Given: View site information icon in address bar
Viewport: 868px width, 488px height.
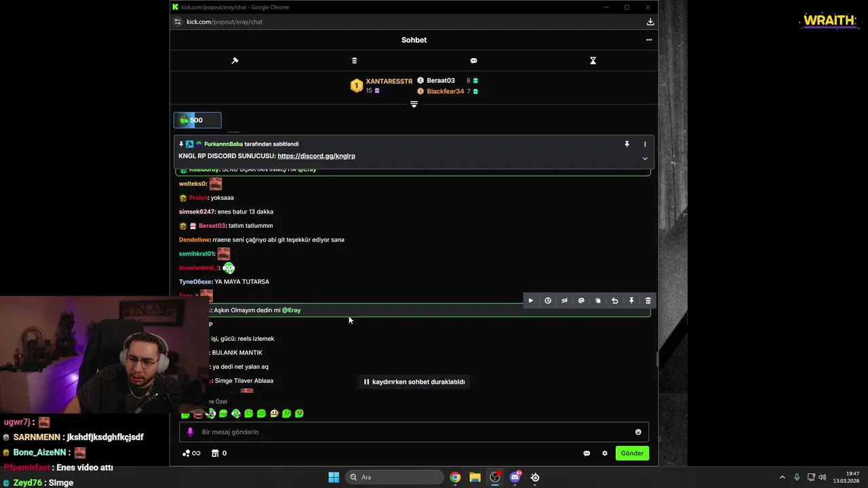Looking at the screenshot, I should [178, 22].
